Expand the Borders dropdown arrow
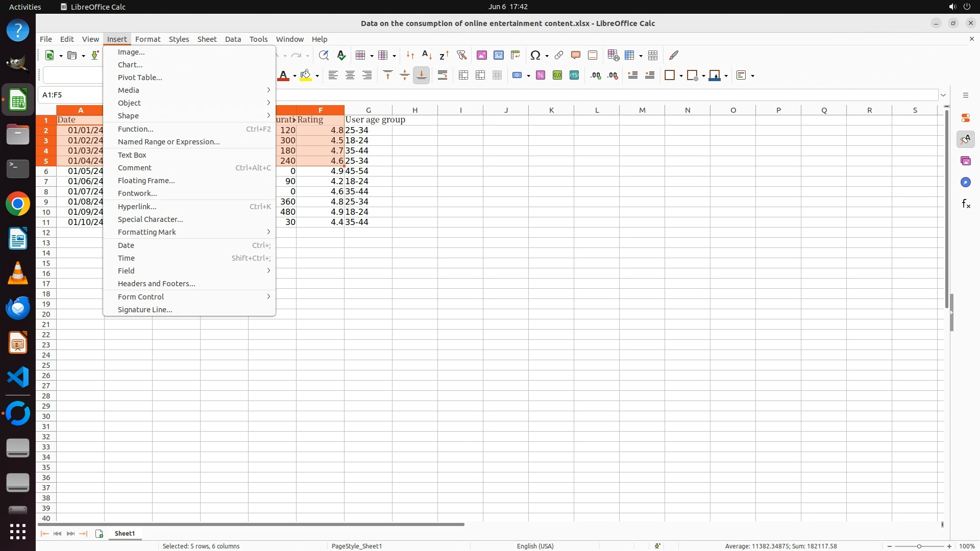Screen dimensions: 980x551 click(681, 76)
